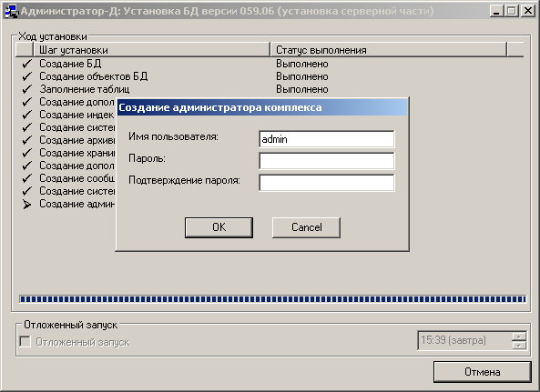Image resolution: width=540 pixels, height=392 pixels.
Task: Click the arrow icon beside the current step
Action: point(26,205)
